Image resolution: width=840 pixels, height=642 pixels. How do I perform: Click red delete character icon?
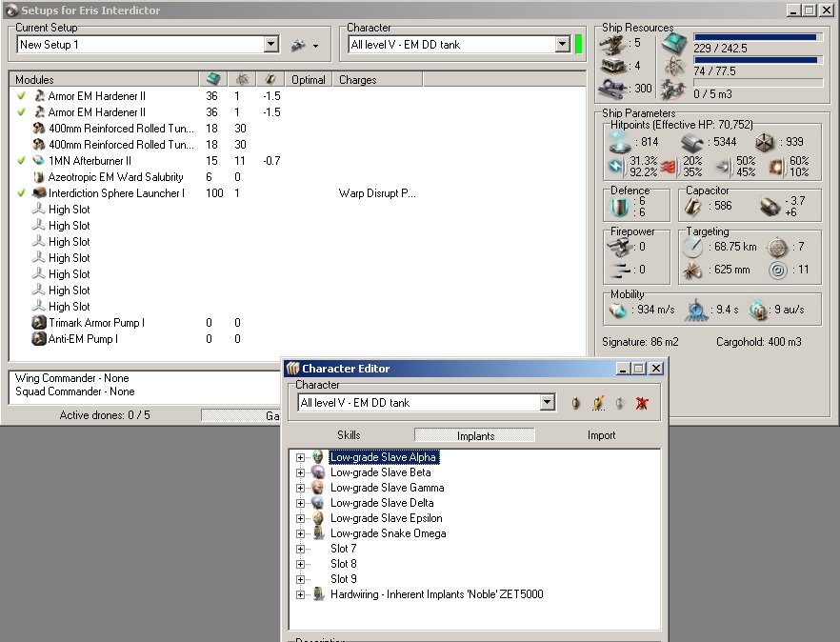click(642, 403)
